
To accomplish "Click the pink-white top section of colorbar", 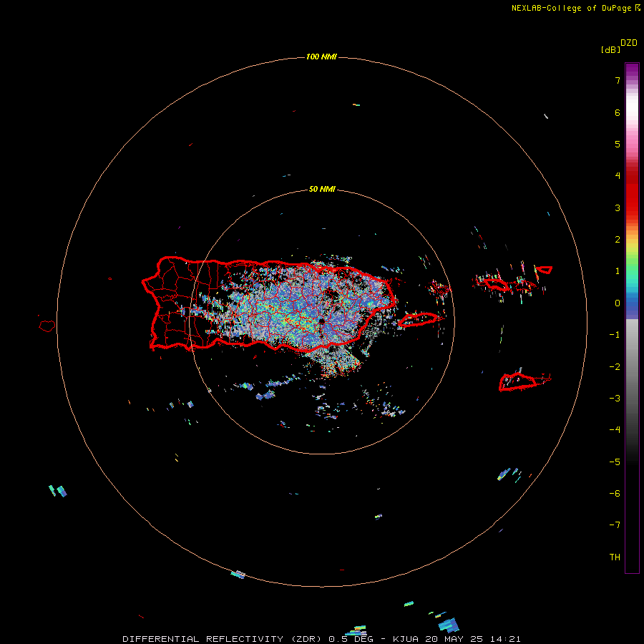I will click(632, 119).
